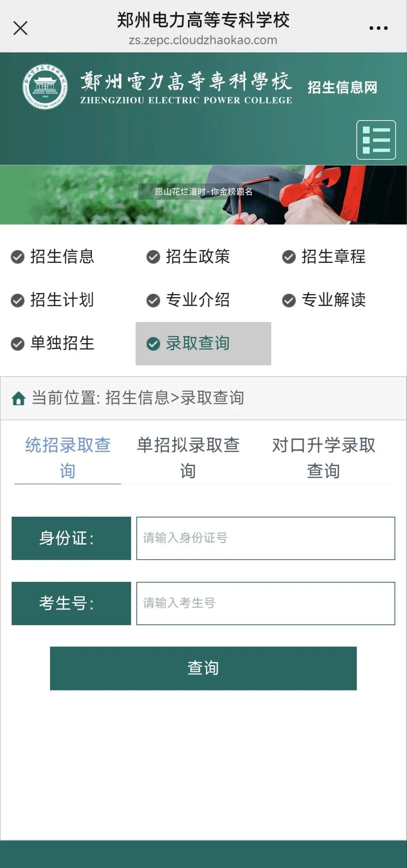Switch to 单招拟录取查询 tab

click(x=188, y=458)
